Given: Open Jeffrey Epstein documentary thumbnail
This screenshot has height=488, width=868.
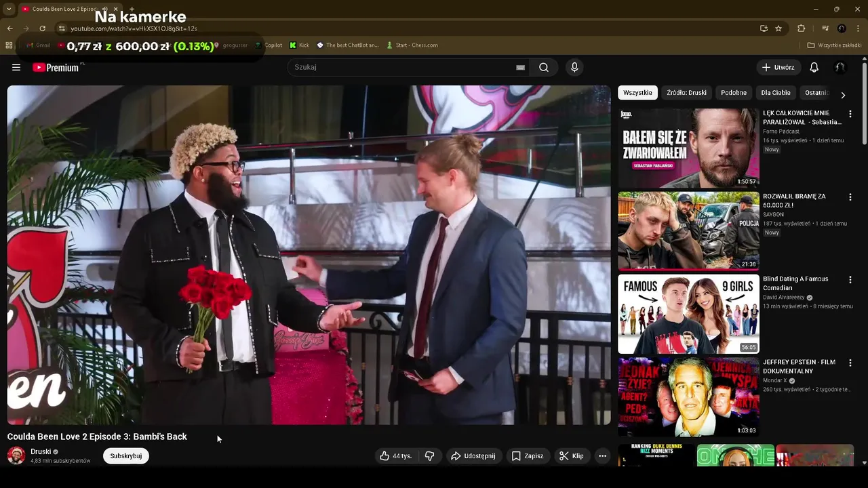Looking at the screenshot, I should pyautogui.click(x=688, y=397).
